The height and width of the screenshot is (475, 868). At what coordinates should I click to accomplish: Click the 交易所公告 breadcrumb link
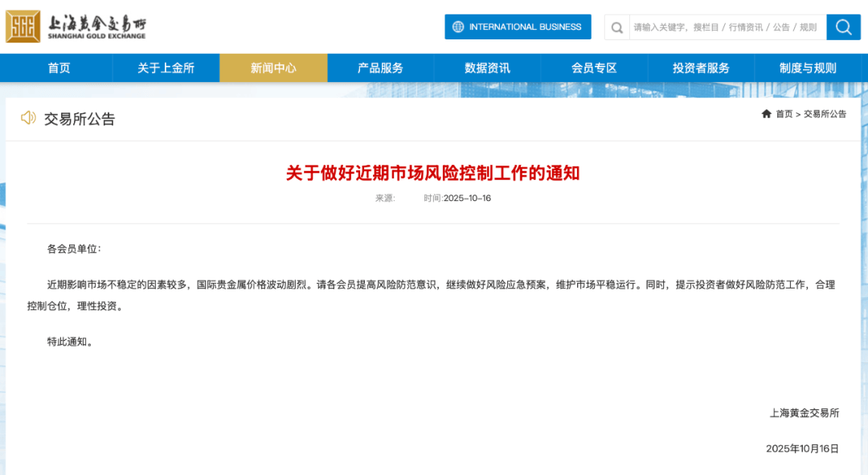(825, 114)
